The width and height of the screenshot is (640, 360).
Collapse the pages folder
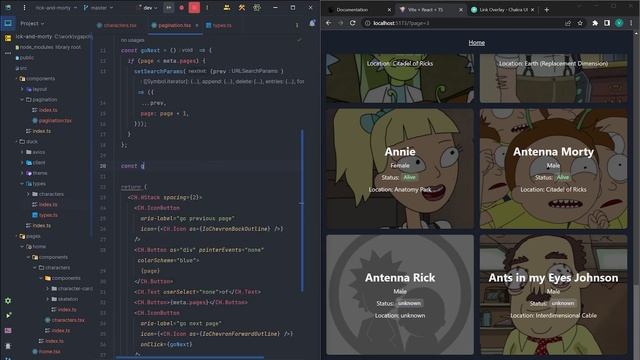pos(17,236)
